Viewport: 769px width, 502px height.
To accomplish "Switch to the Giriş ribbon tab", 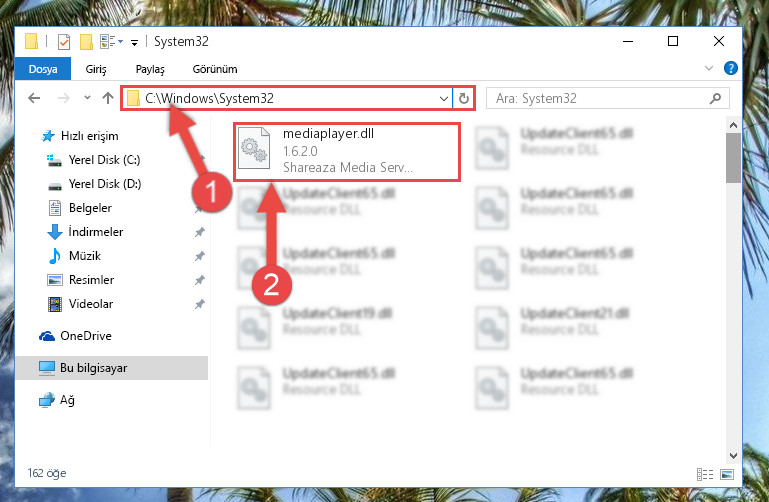I will tap(96, 69).
